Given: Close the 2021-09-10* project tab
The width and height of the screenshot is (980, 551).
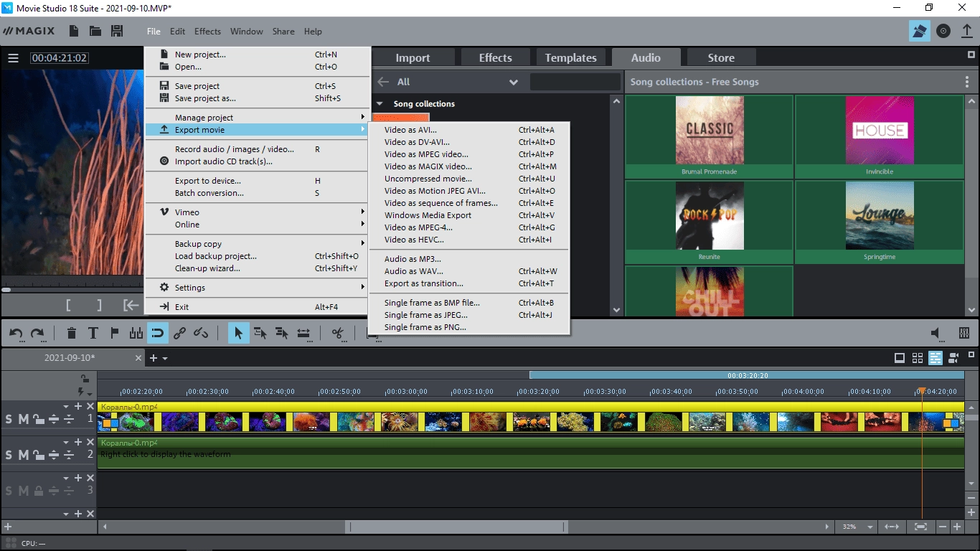Looking at the screenshot, I should 138,358.
